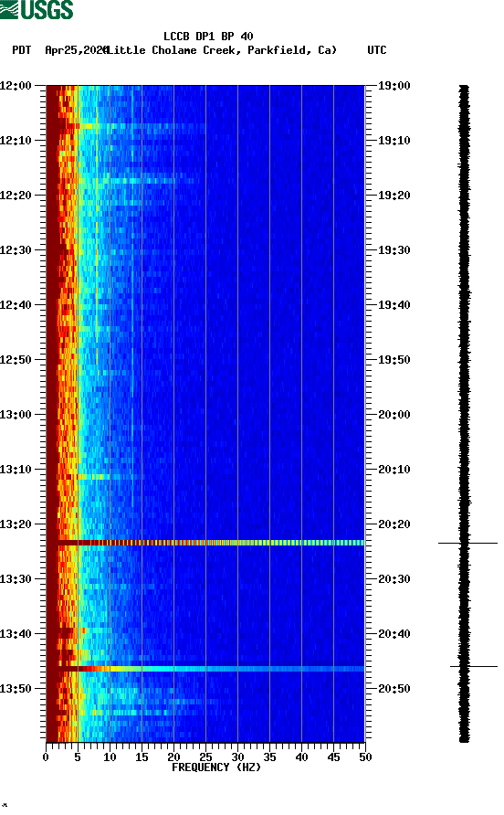Click the 45 Hz frequency axis label
Screen dimensions: 504x815
click(333, 757)
